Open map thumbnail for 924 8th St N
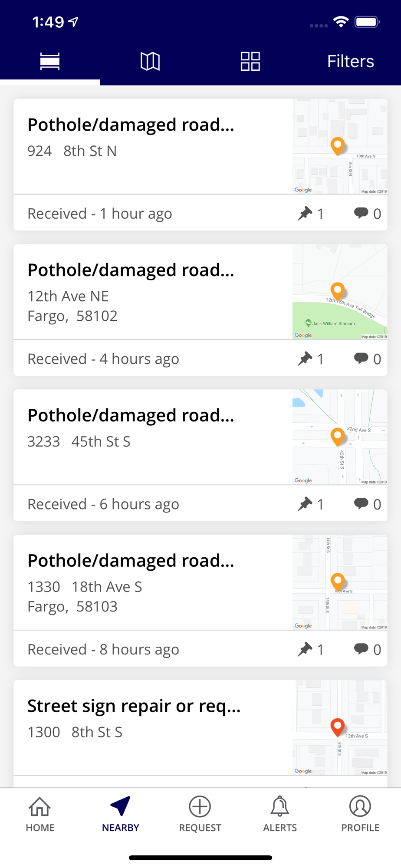Viewport: 401px width, 868px height. 340,146
